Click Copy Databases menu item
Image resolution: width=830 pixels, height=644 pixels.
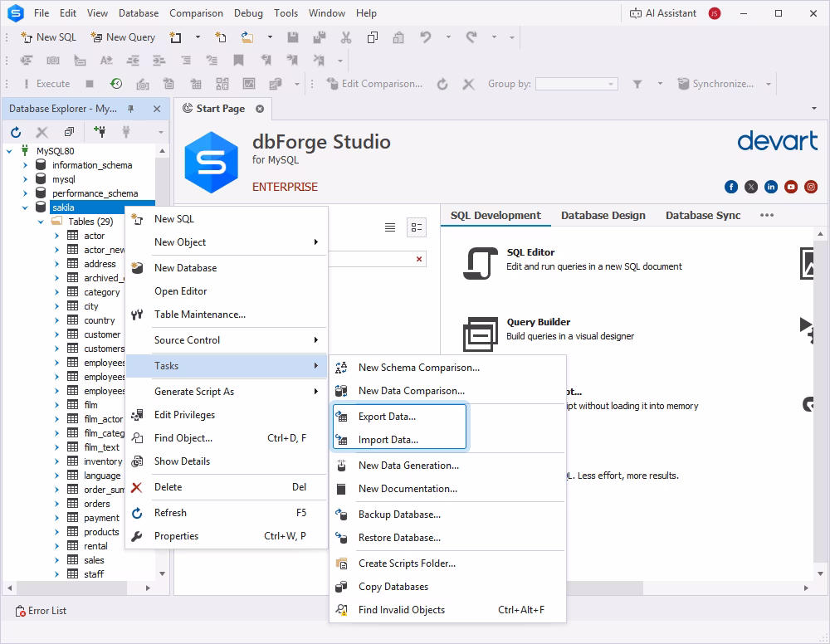pyautogui.click(x=447, y=586)
